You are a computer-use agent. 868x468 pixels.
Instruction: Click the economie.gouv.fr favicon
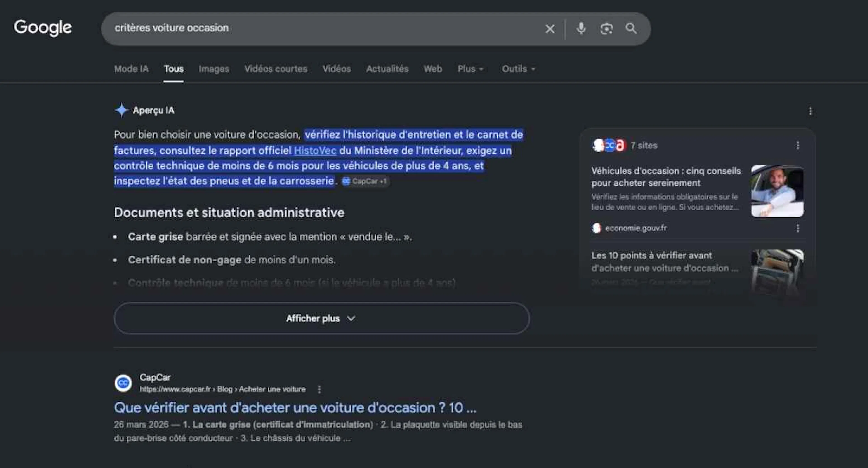coord(597,228)
